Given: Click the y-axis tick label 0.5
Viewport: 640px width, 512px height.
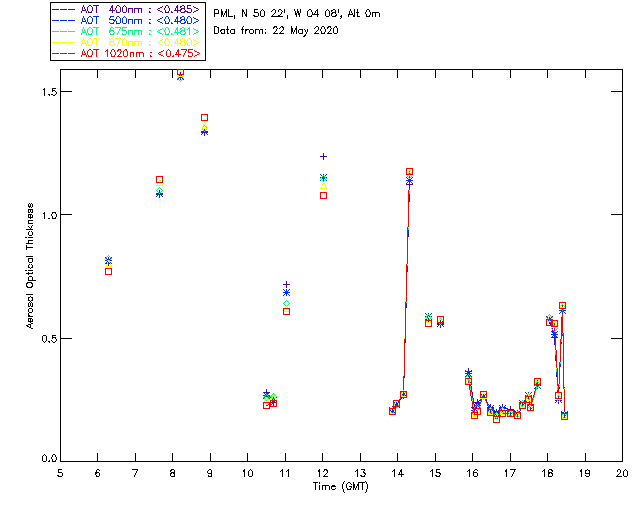Looking at the screenshot, I should coord(49,338).
